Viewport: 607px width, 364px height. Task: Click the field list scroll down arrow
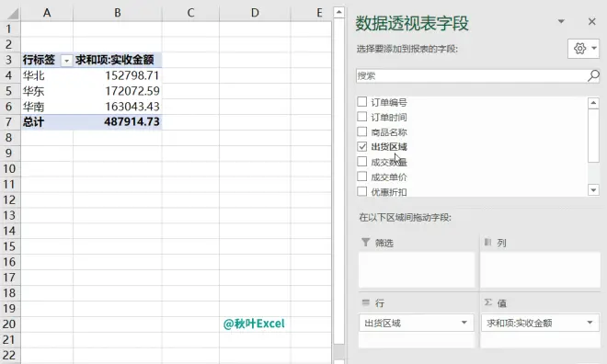[x=593, y=190]
